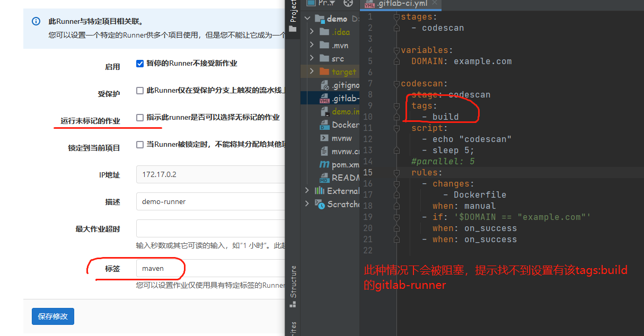Viewport: 644px width, 336px height.
Task: Click the 标签 field containing maven
Action: [210, 268]
